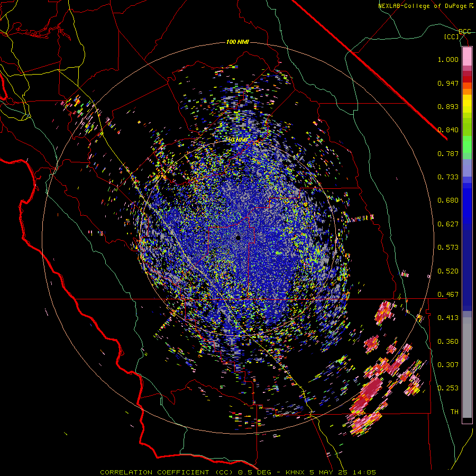This screenshot has width=476, height=476.
Task: Click the 0.787 scale label
Action: 448,153
